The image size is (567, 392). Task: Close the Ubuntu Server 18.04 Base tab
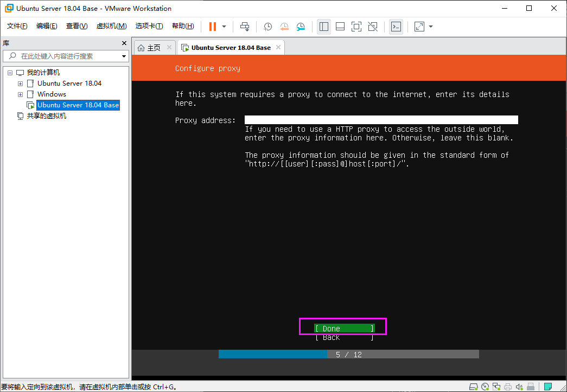[278, 47]
